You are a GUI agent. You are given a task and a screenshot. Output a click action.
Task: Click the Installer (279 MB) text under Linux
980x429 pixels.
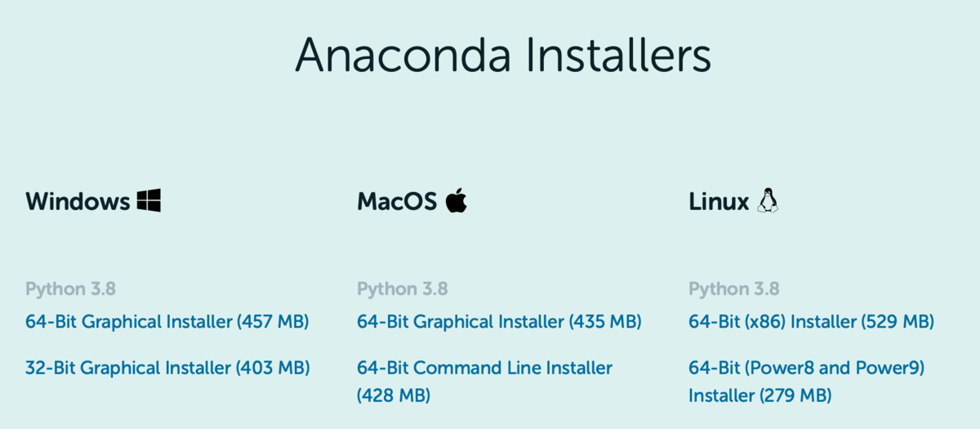(x=760, y=395)
